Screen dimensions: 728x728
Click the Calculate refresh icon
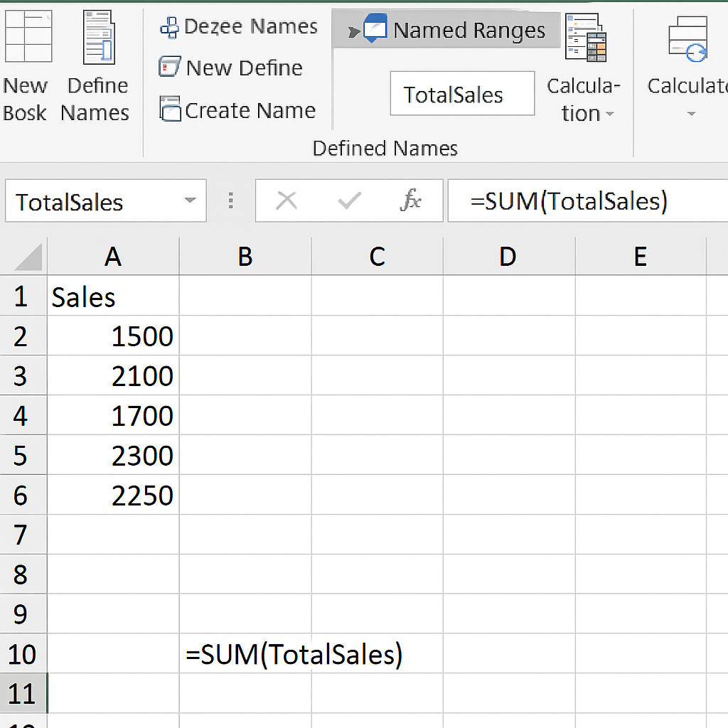[x=688, y=39]
